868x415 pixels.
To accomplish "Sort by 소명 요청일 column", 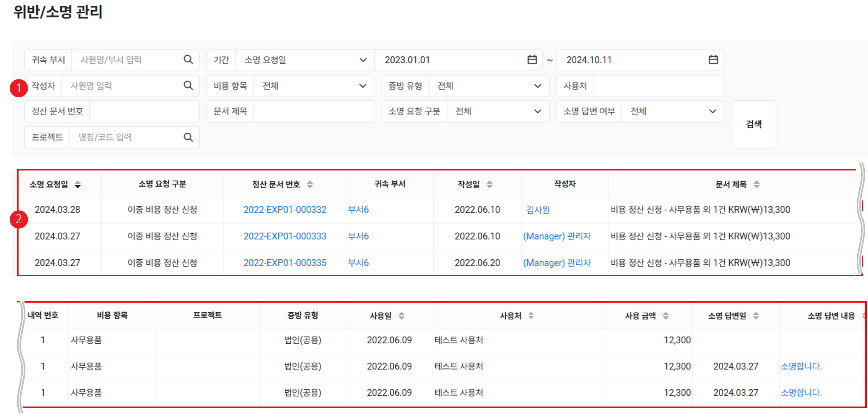I will [78, 184].
